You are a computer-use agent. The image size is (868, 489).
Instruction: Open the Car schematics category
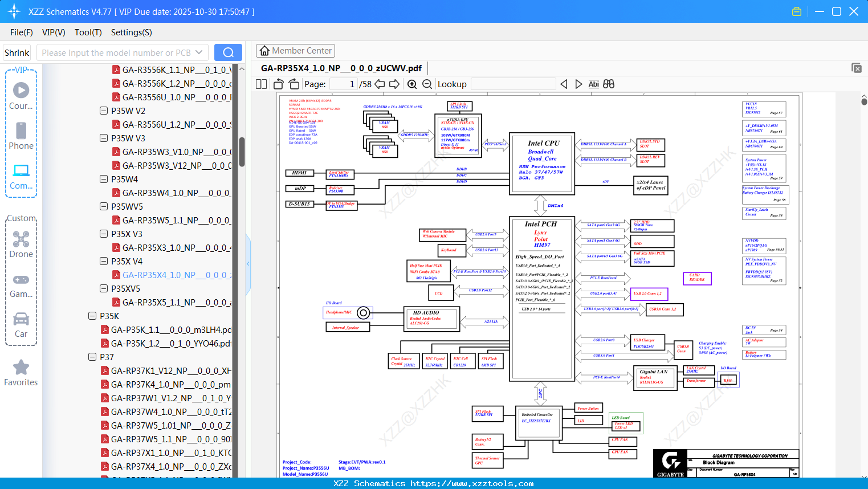click(x=21, y=325)
